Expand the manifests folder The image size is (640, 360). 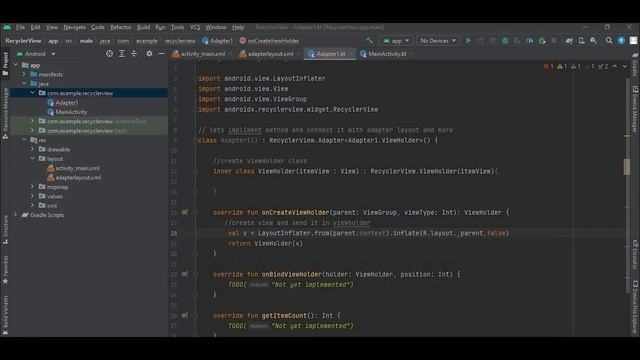[x=24, y=74]
